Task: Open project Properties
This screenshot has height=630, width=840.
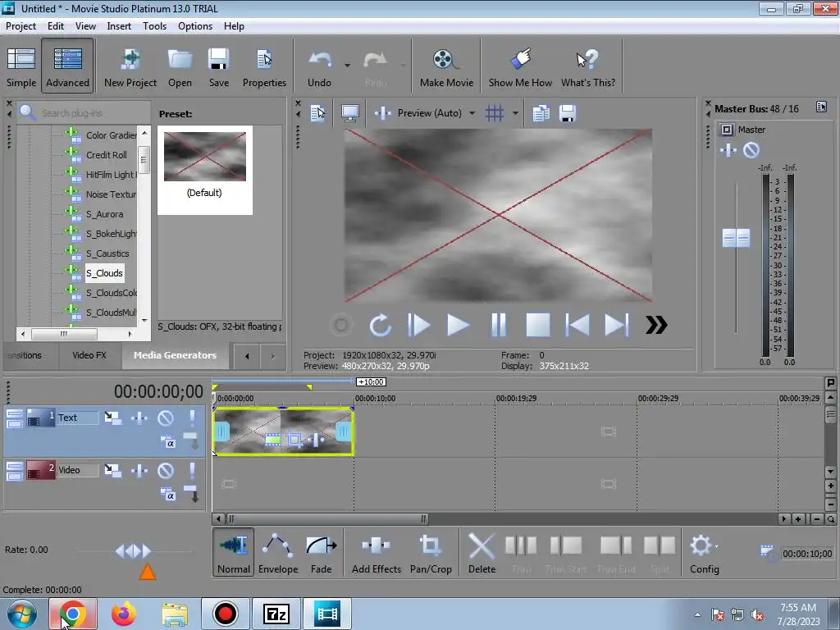Action: tap(264, 66)
